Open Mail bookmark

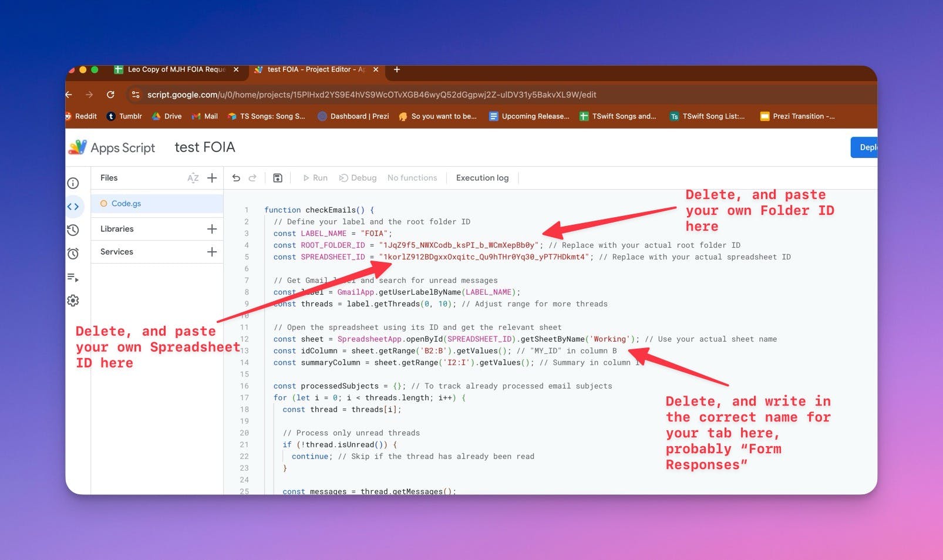pyautogui.click(x=205, y=116)
